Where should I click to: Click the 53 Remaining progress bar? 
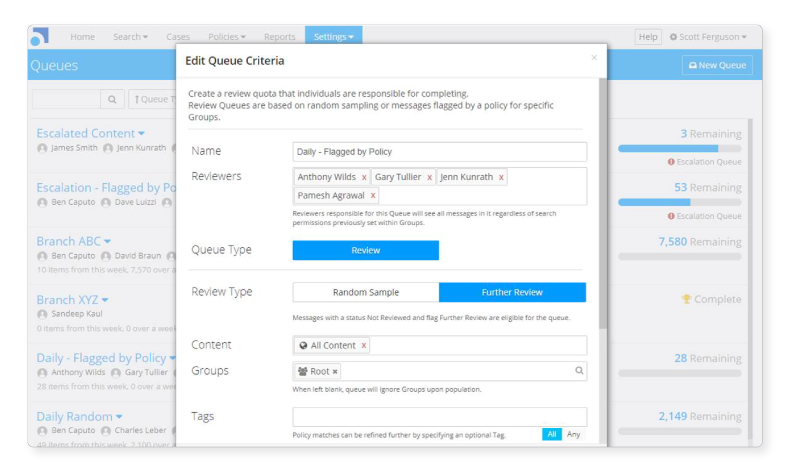pos(680,203)
